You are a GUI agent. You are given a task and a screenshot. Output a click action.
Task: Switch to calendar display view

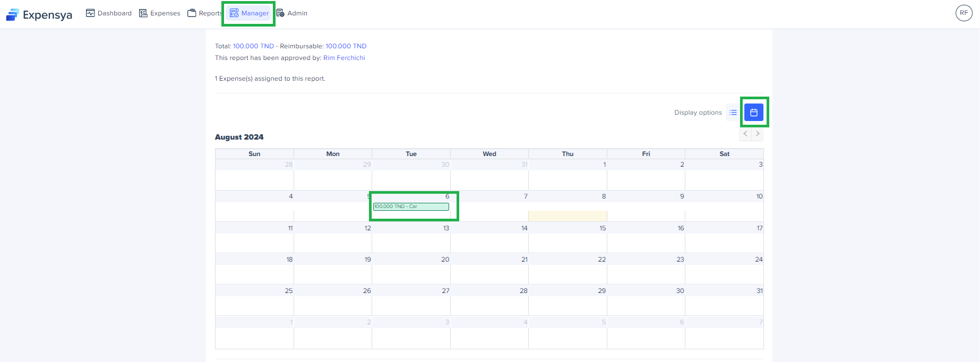[x=753, y=113]
